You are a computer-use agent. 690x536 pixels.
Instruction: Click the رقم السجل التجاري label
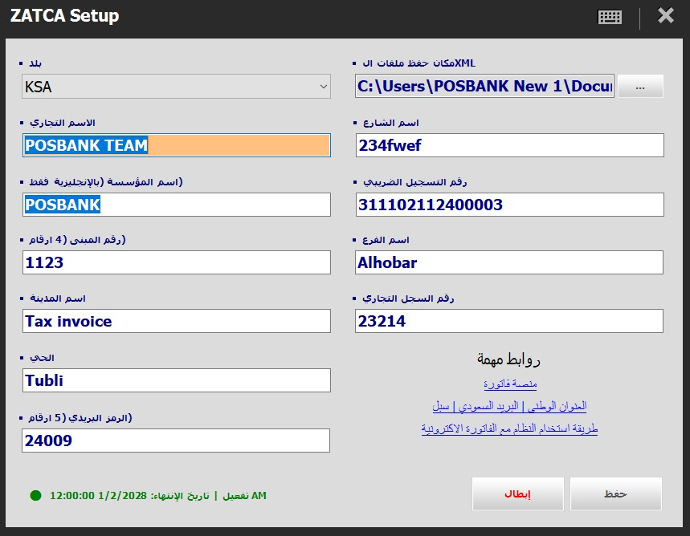(x=408, y=299)
